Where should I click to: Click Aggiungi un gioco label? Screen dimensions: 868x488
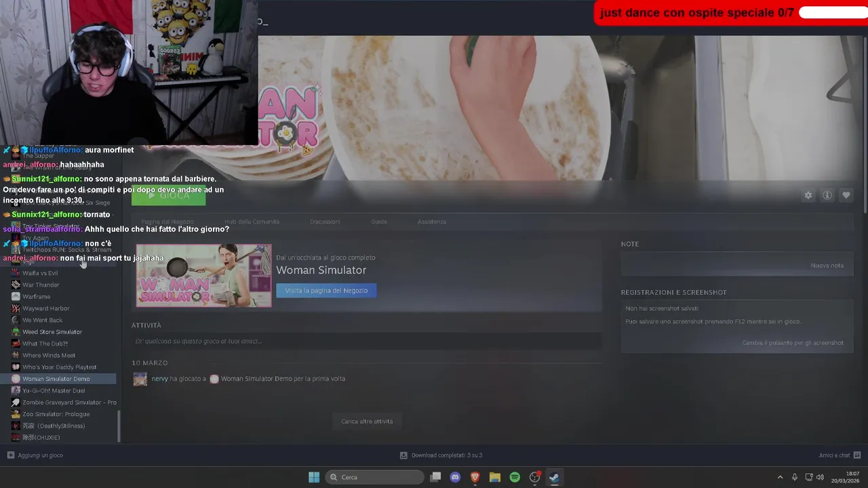41,455
